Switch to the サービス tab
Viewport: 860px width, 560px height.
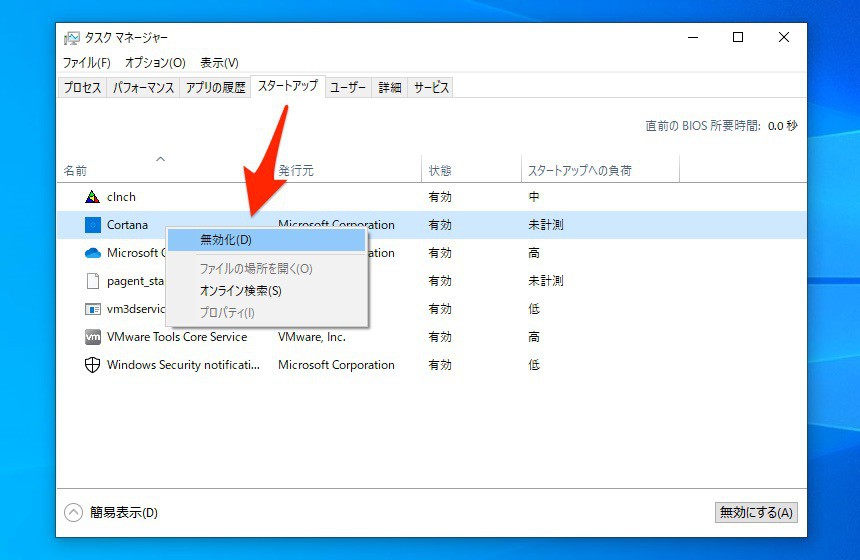click(x=431, y=87)
